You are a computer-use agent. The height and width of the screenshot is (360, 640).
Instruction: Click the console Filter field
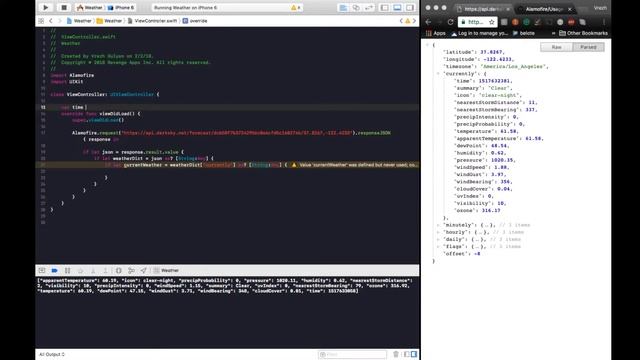point(352,354)
